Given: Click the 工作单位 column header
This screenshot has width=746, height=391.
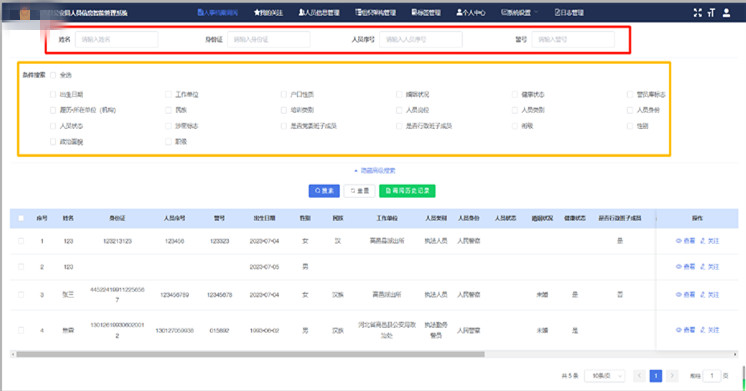Looking at the screenshot, I should [x=387, y=218].
